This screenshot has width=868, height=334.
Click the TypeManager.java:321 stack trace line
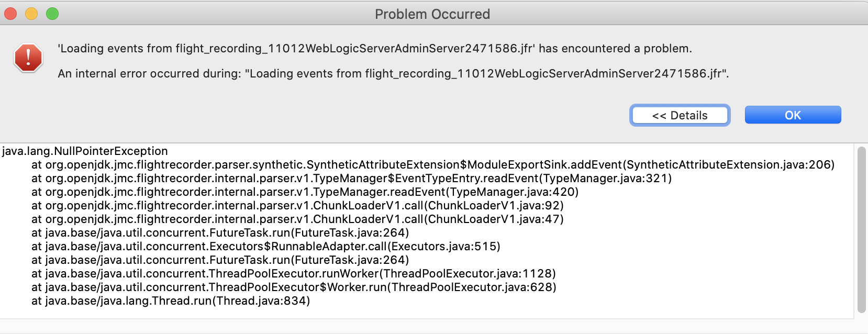tap(351, 179)
